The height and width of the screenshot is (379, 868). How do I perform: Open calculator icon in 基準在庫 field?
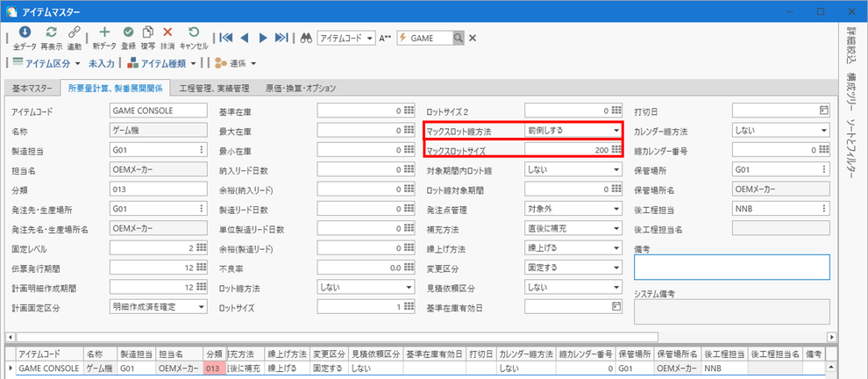(409, 111)
